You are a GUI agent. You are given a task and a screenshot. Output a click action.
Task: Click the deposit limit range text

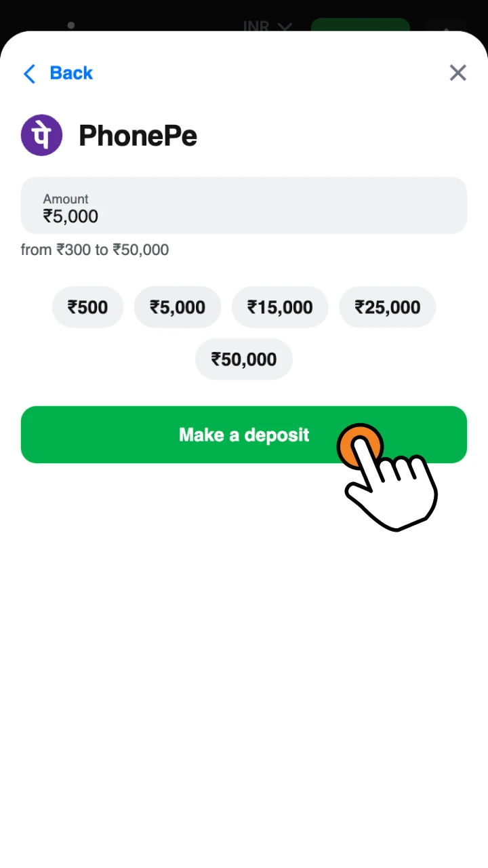click(94, 250)
